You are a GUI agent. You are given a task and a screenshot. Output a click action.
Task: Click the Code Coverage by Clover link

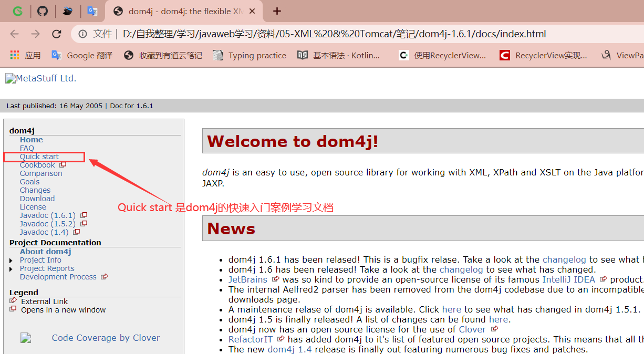(x=106, y=338)
